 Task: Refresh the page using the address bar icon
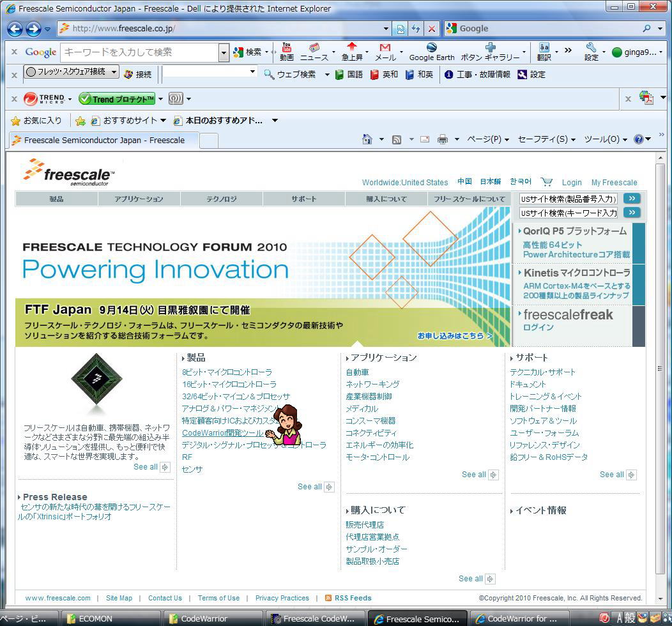point(416,29)
